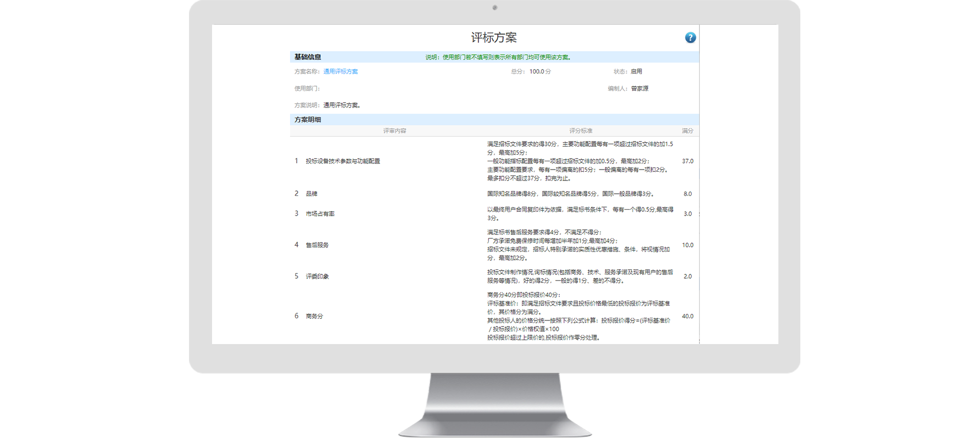This screenshot has height=439, width=980.
Task: Sort by the 评分标准 column header
Action: click(x=581, y=131)
